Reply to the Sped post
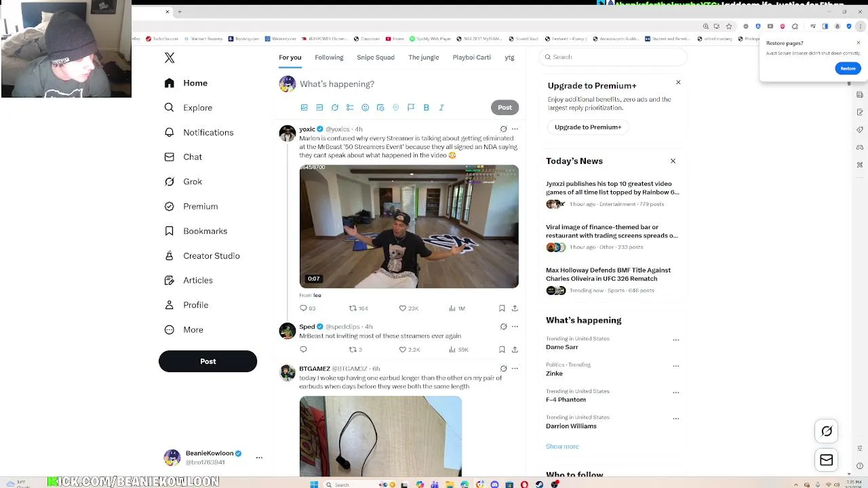This screenshot has height=488, width=868. pyautogui.click(x=303, y=350)
